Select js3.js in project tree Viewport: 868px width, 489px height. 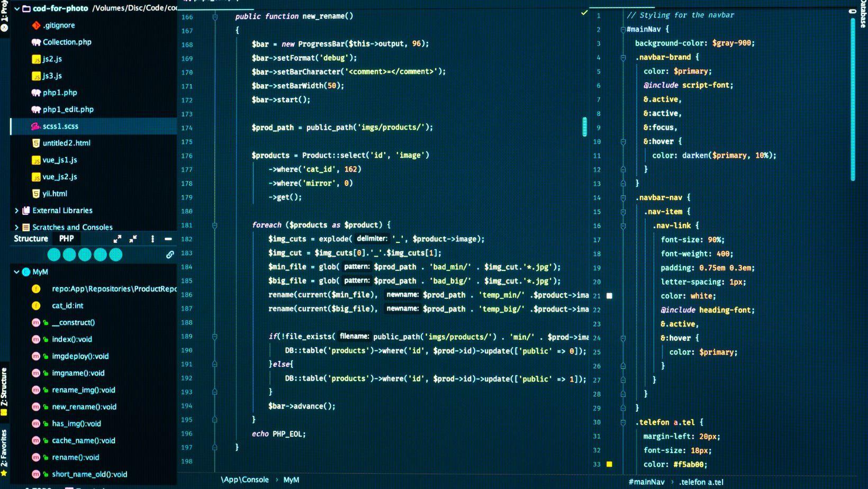(52, 76)
